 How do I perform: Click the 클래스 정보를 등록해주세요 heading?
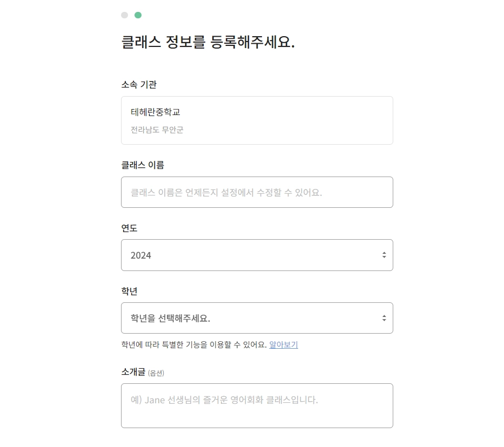[208, 43]
